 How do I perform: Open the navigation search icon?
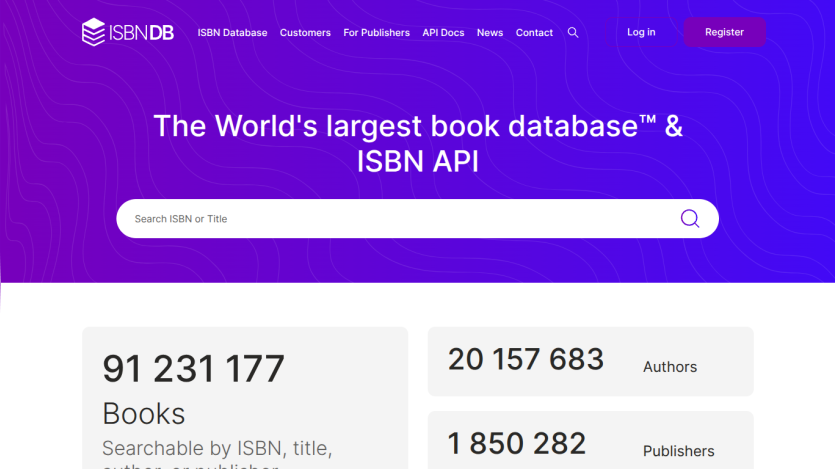point(573,32)
